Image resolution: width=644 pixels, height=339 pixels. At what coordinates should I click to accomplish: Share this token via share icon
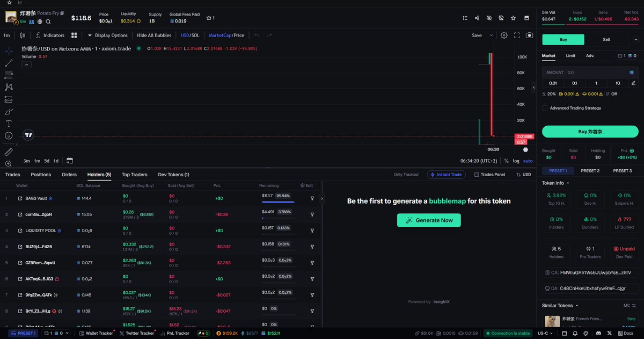click(477, 18)
